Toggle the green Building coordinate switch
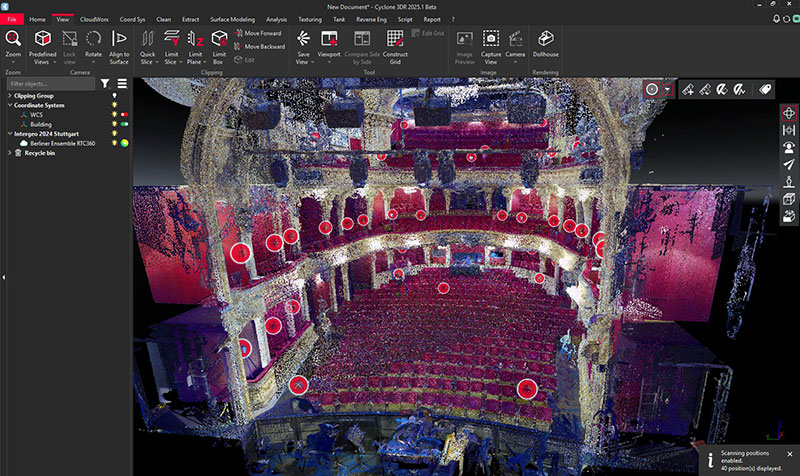The width and height of the screenshot is (800, 476). click(125, 124)
